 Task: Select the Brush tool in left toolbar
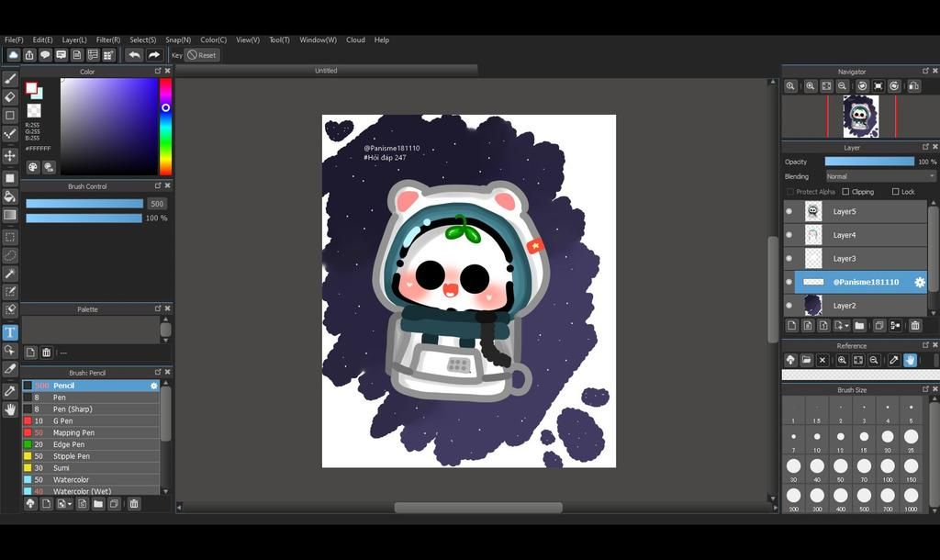click(x=10, y=79)
